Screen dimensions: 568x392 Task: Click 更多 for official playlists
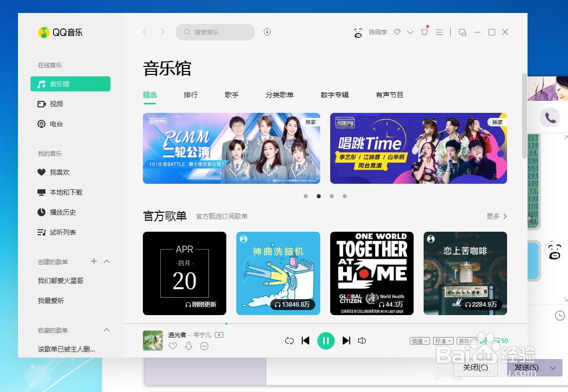coord(497,216)
